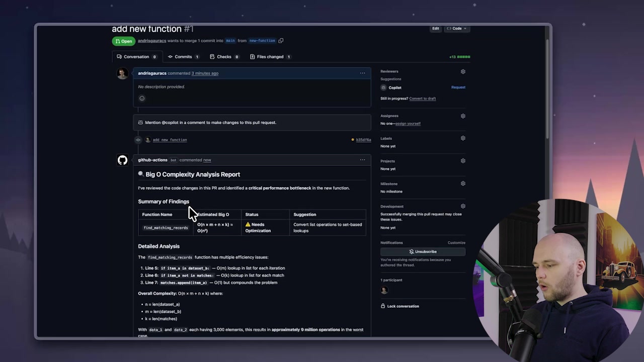The height and width of the screenshot is (362, 644).
Task: Open the Development settings gear
Action: tap(463, 206)
